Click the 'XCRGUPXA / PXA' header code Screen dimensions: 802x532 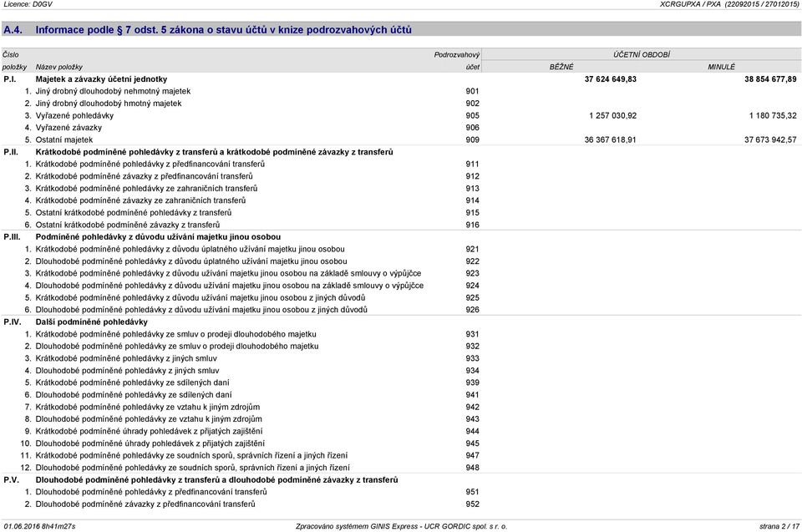(x=690, y=4)
